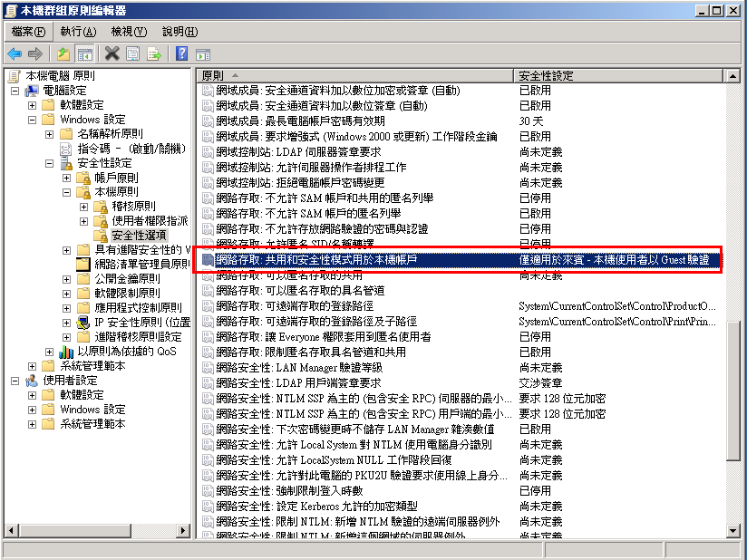Collapse the Windows 設定 node under 電腦設定
747x560 pixels.
click(32, 120)
